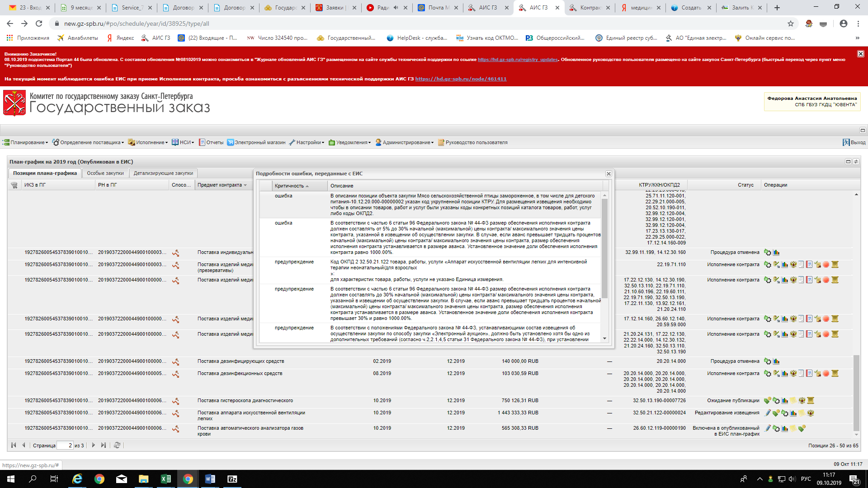The width and height of the screenshot is (868, 488).
Task: Open Excel from Windows taskbar
Action: [165, 479]
